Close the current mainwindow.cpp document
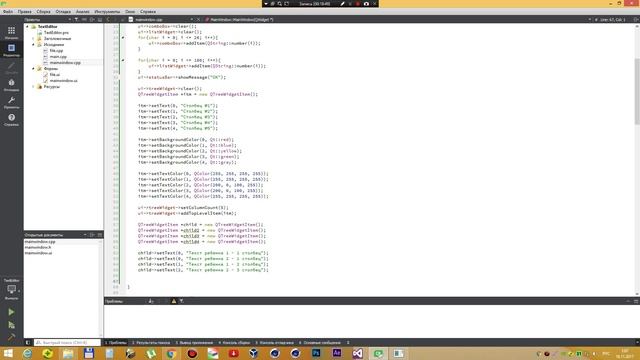The image size is (640, 360). (x=199, y=19)
